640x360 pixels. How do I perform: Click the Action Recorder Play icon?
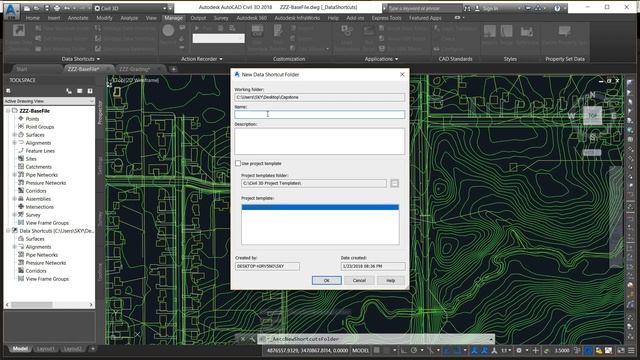coord(197,28)
